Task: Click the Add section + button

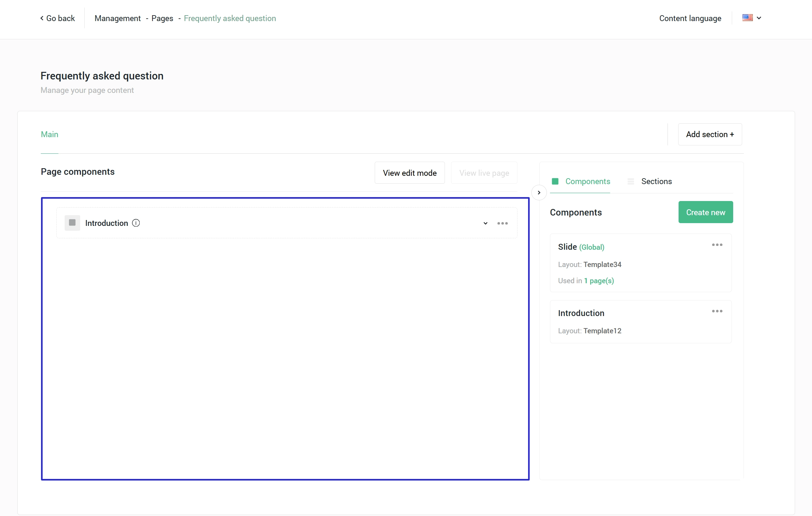Action: [x=710, y=134]
